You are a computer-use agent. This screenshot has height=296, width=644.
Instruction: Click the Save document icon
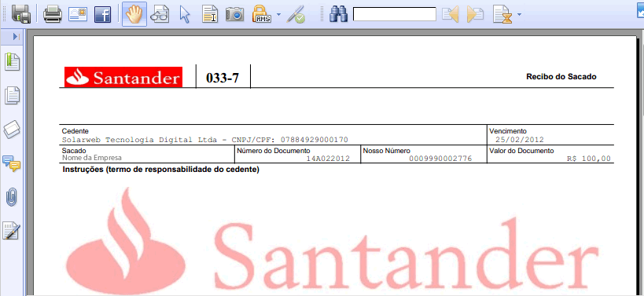coord(21,14)
